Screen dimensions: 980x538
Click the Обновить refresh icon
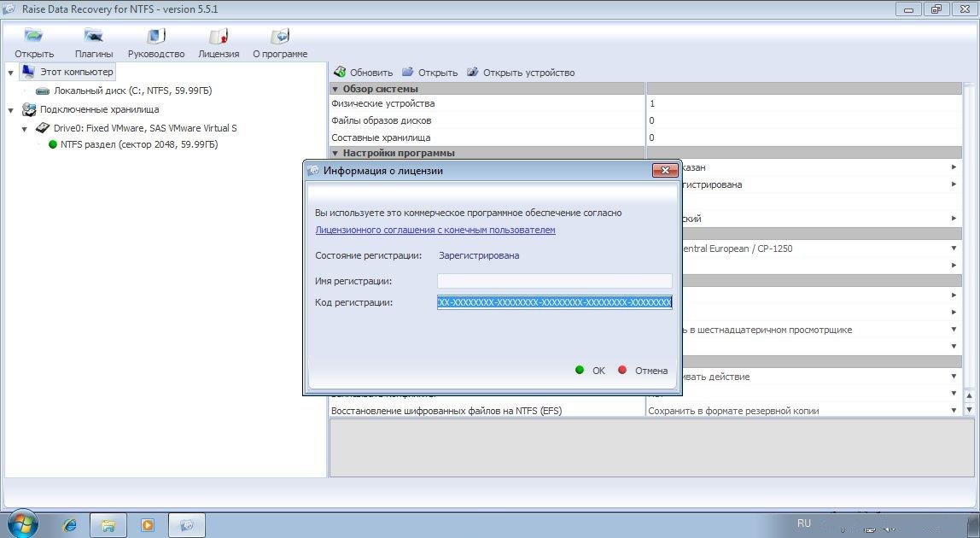(339, 73)
